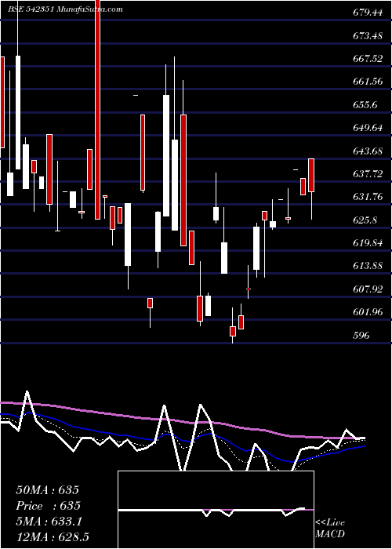Image resolution: width=392 pixels, height=549 pixels.
Task: Click the <<Live MACD label
Action: tap(330, 529)
